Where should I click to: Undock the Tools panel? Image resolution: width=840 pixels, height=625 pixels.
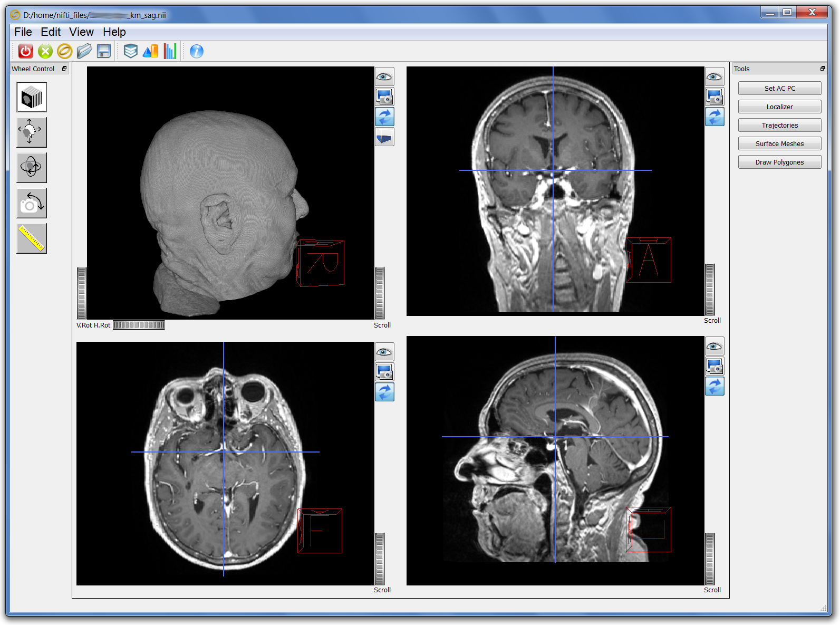[822, 69]
